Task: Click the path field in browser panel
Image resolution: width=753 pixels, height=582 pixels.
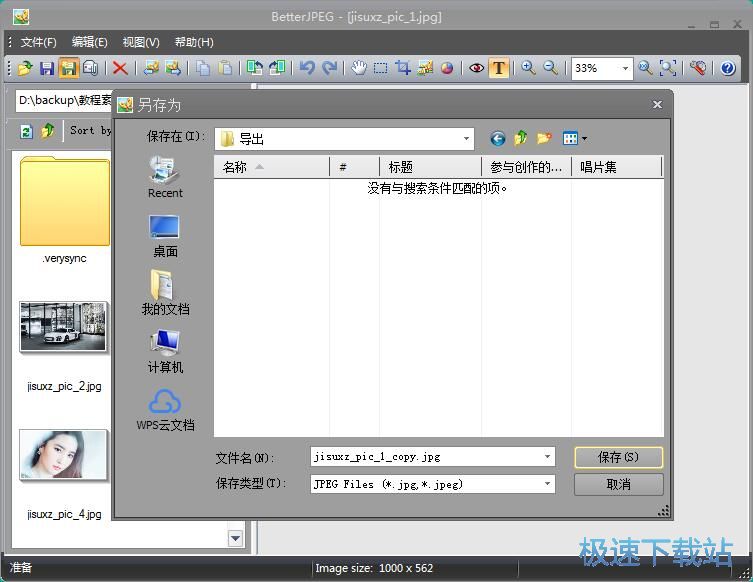Action: tap(64, 101)
